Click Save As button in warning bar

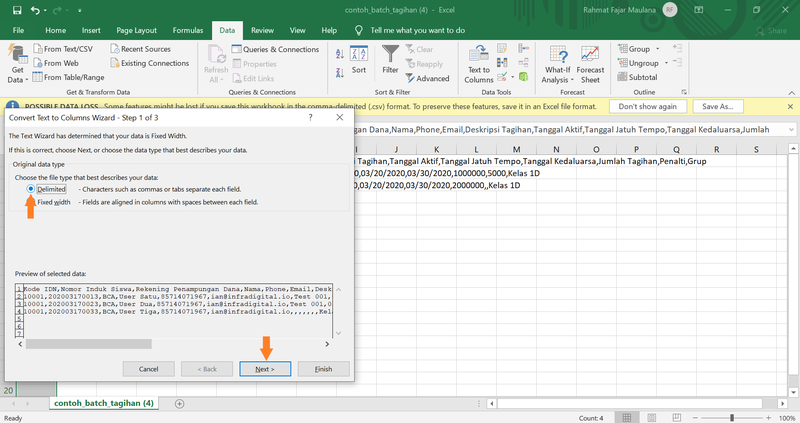[x=717, y=107]
